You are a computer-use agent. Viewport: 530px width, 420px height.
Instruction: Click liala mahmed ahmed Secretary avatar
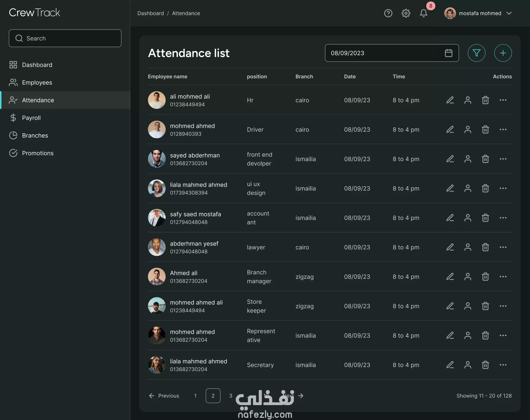pyautogui.click(x=157, y=365)
